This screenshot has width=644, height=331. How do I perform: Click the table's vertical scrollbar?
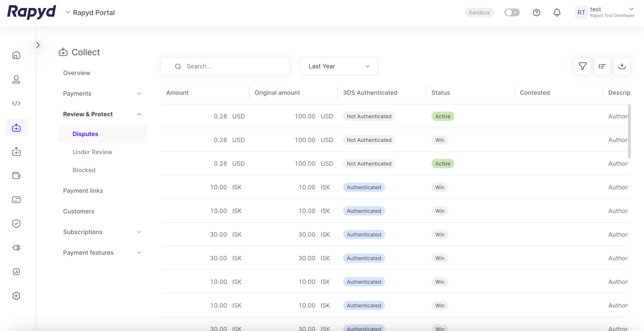[x=629, y=131]
